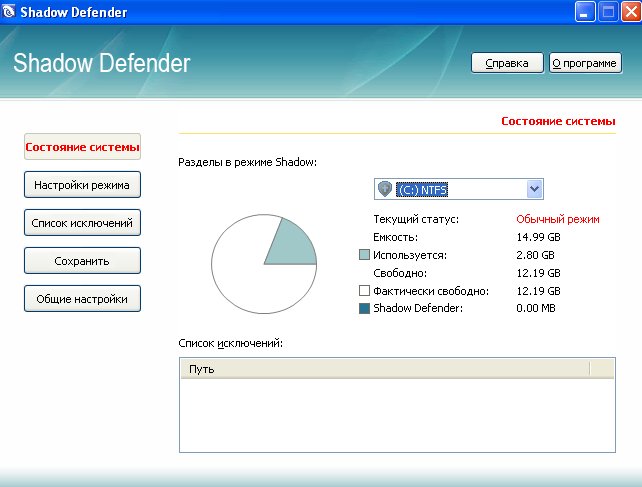This screenshot has width=642, height=487.
Task: Expand the partition dropdown arrow
Action: [x=534, y=189]
